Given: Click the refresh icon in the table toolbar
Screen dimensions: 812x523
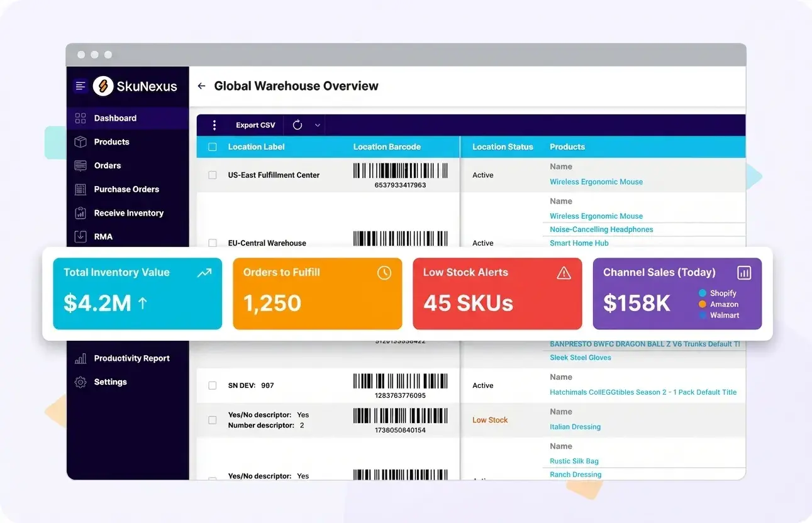Looking at the screenshot, I should (297, 124).
